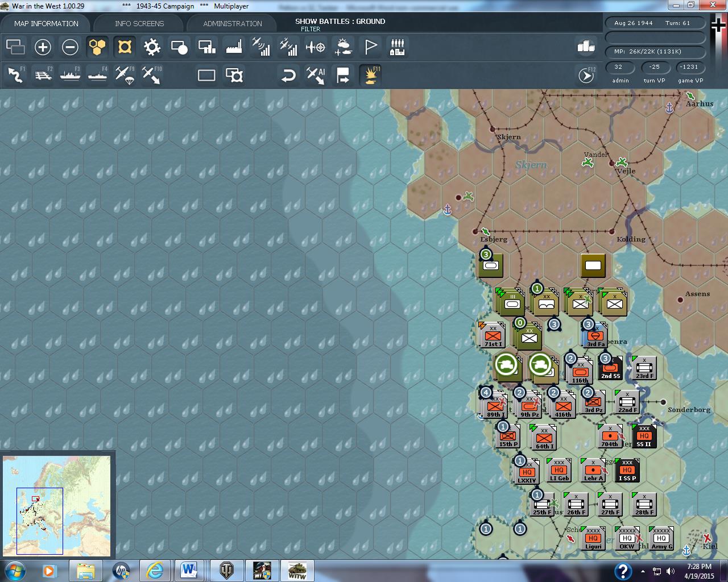End turn with F12 arrow button
The width and height of the screenshot is (728, 582).
586,75
